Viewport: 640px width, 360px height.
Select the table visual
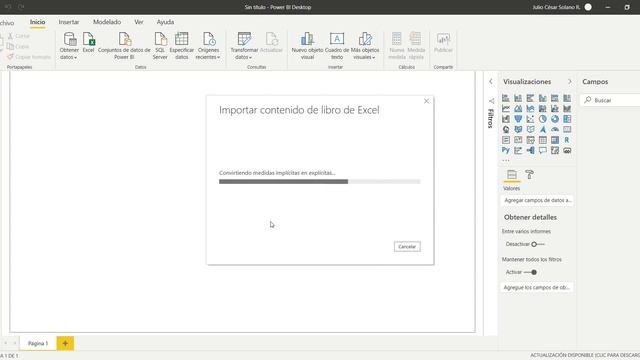tap(542, 140)
